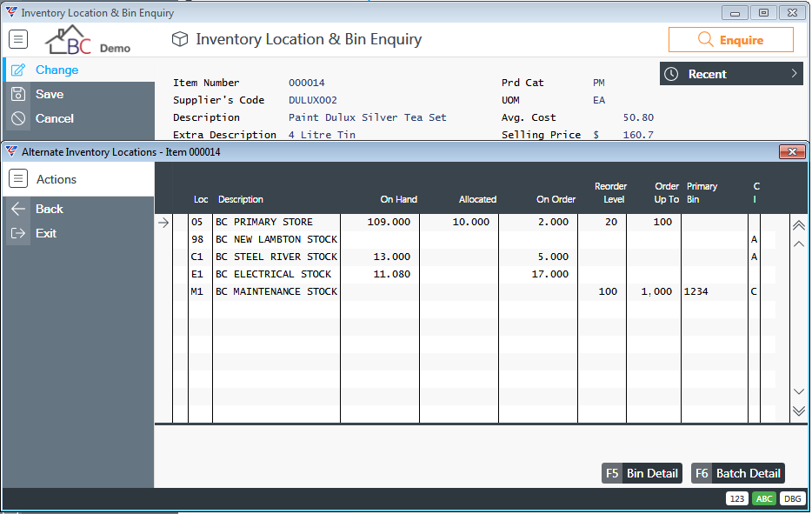Click the Enquire search button

730,40
